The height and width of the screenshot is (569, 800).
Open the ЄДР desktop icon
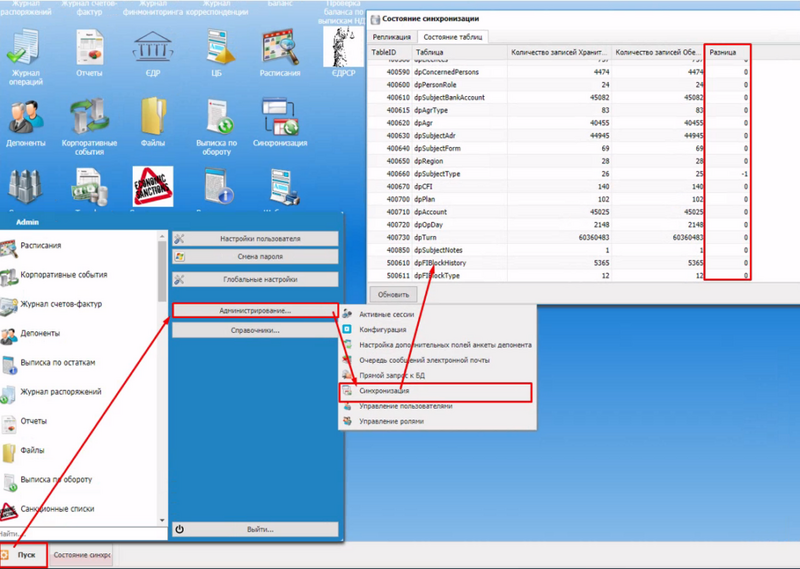[153, 52]
